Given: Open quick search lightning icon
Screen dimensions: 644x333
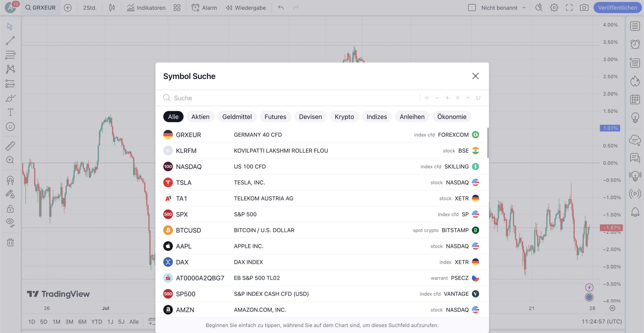Looking at the screenshot, I should coord(539,8).
